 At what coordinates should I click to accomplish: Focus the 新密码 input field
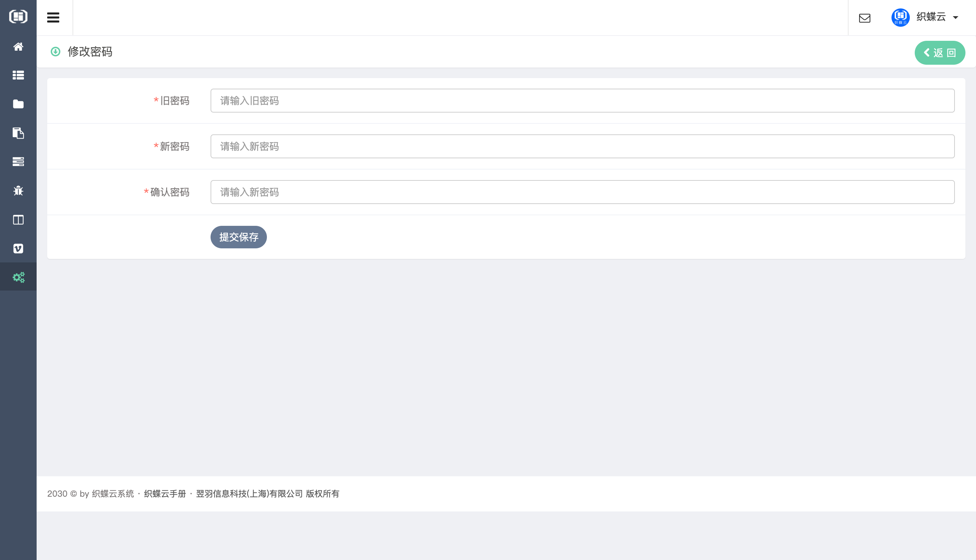[582, 146]
